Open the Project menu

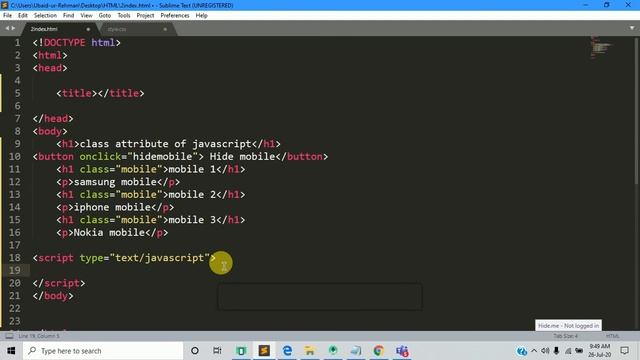[145, 16]
